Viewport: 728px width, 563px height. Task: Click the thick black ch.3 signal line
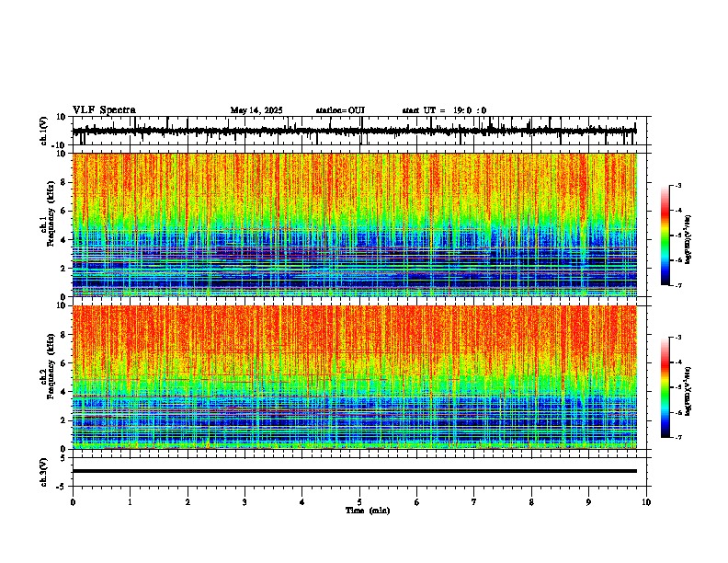(354, 471)
